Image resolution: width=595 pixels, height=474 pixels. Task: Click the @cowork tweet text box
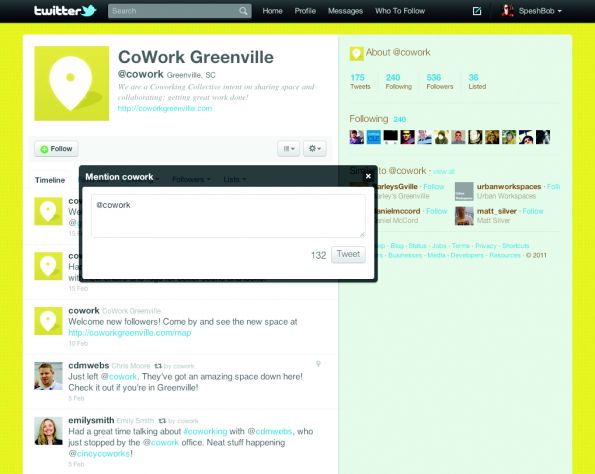[228, 216]
